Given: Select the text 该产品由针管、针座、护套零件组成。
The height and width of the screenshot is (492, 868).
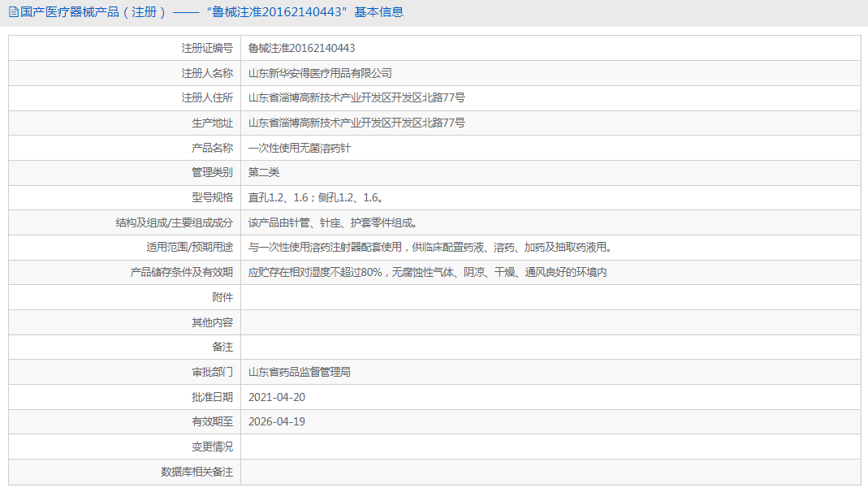Looking at the screenshot, I should [x=333, y=222].
